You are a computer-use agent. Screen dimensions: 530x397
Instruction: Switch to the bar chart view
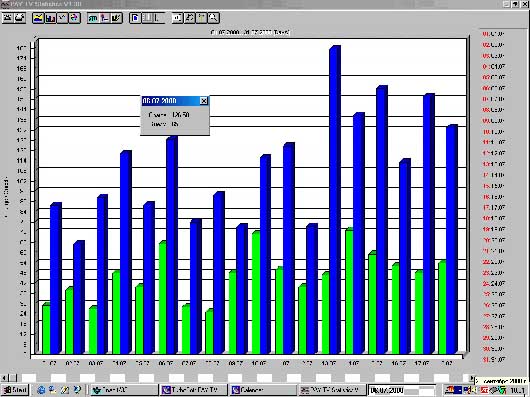(x=50, y=18)
